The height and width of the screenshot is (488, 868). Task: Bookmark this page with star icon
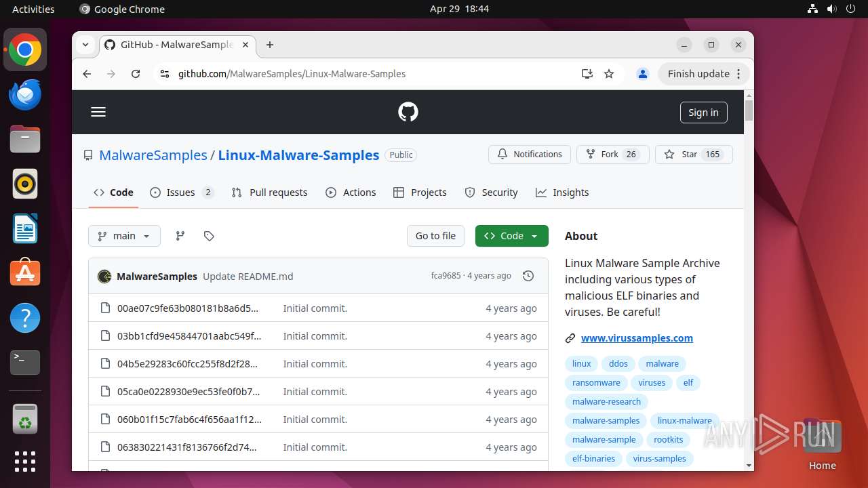click(609, 74)
